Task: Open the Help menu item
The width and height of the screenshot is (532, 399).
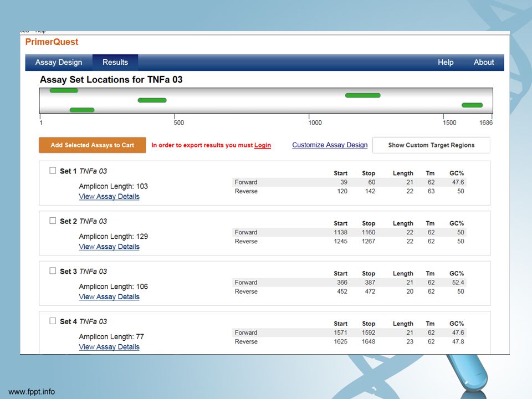Action: [x=446, y=63]
